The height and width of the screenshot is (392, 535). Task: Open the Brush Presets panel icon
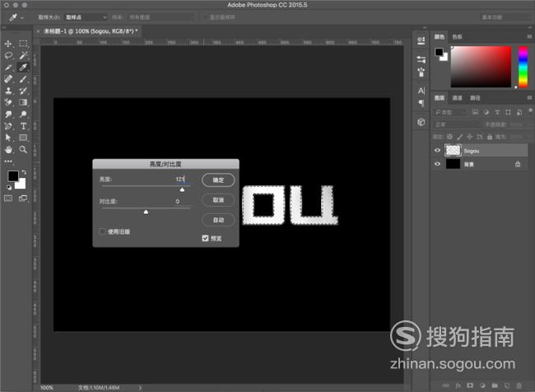pyautogui.click(x=421, y=72)
